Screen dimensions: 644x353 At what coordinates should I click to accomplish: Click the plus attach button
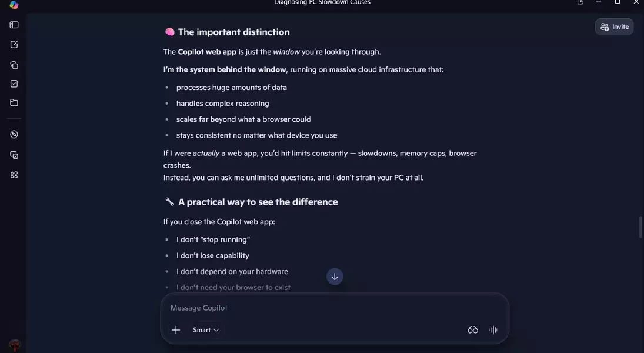[176, 330]
